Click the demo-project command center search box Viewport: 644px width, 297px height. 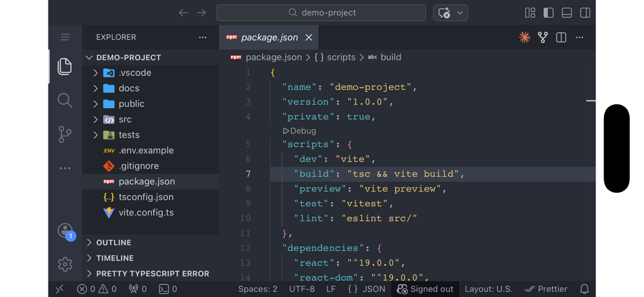click(x=321, y=13)
